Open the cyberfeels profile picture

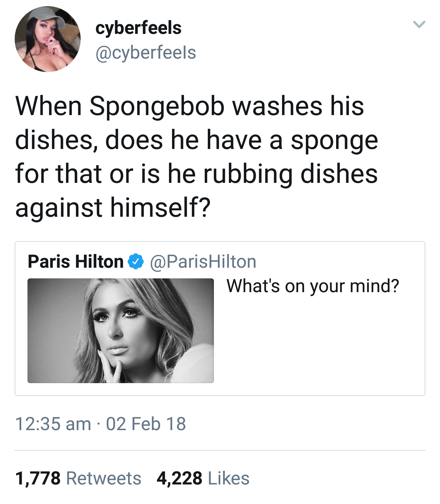[48, 39]
